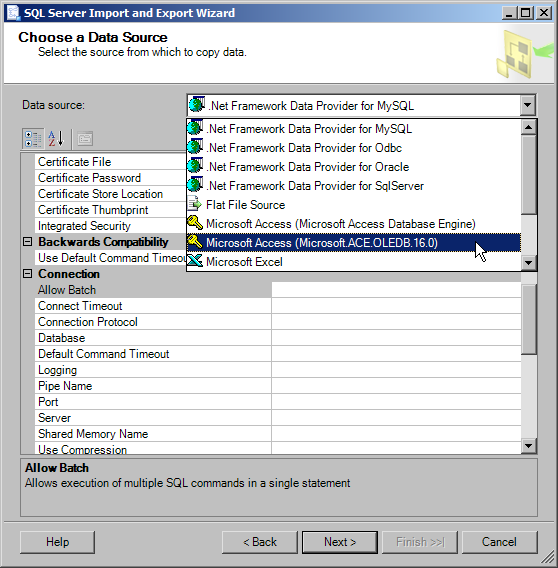The width and height of the screenshot is (558, 568).
Task: Close the wizard window
Action: [544, 13]
